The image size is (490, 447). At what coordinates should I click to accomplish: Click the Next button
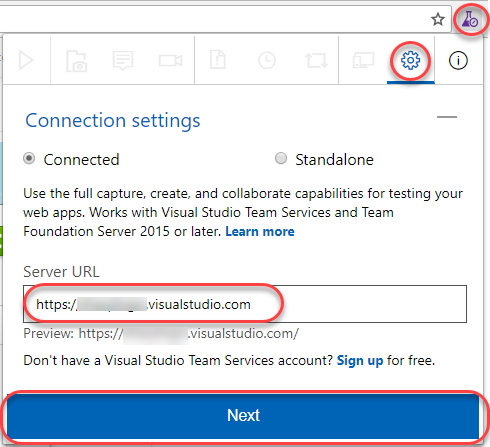click(x=243, y=416)
